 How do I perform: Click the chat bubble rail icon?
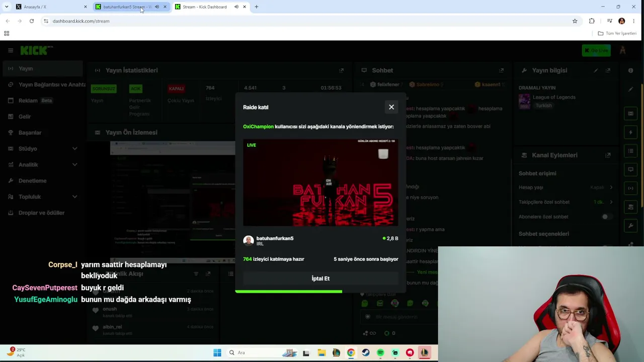[630, 169]
